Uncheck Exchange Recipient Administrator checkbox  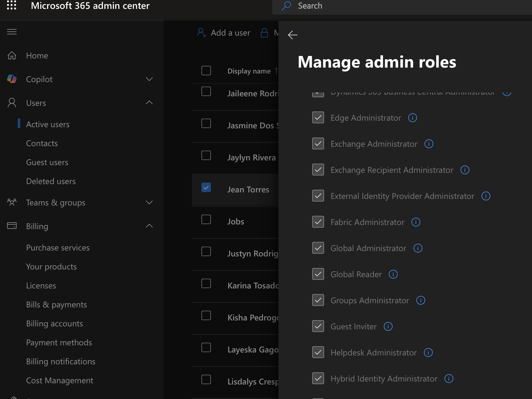point(318,170)
